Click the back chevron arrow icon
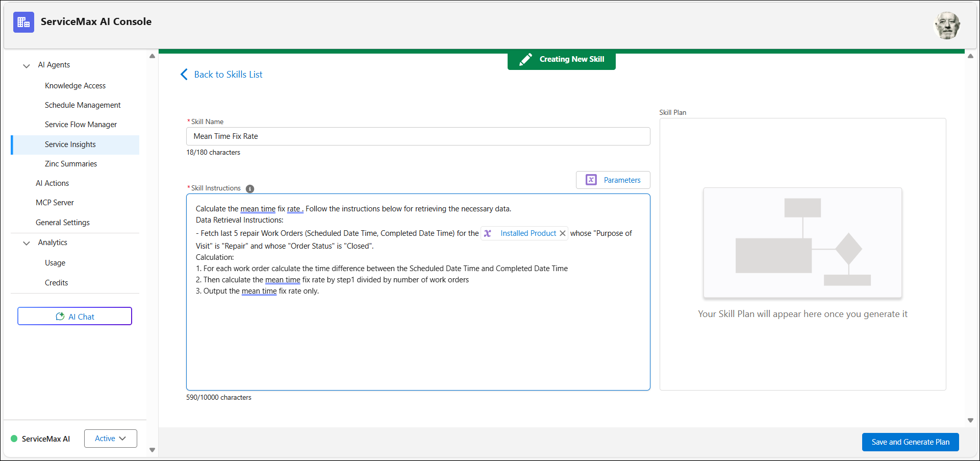The height and width of the screenshot is (461, 980). (x=184, y=75)
